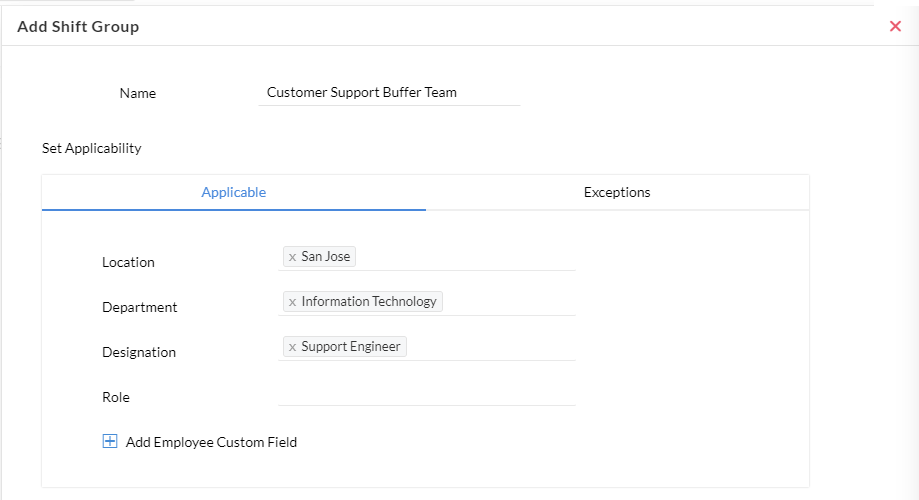The height and width of the screenshot is (500, 919).
Task: Click the Support Engineer tag text
Action: [x=351, y=347]
